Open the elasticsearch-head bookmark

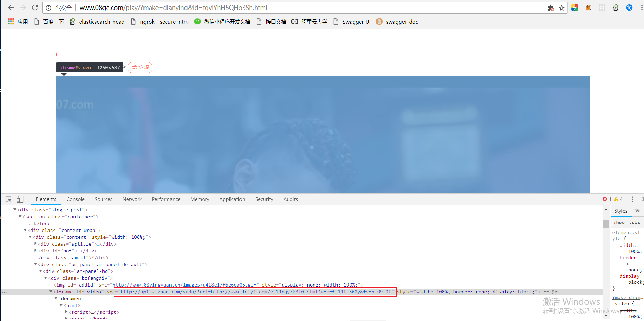coord(97,22)
